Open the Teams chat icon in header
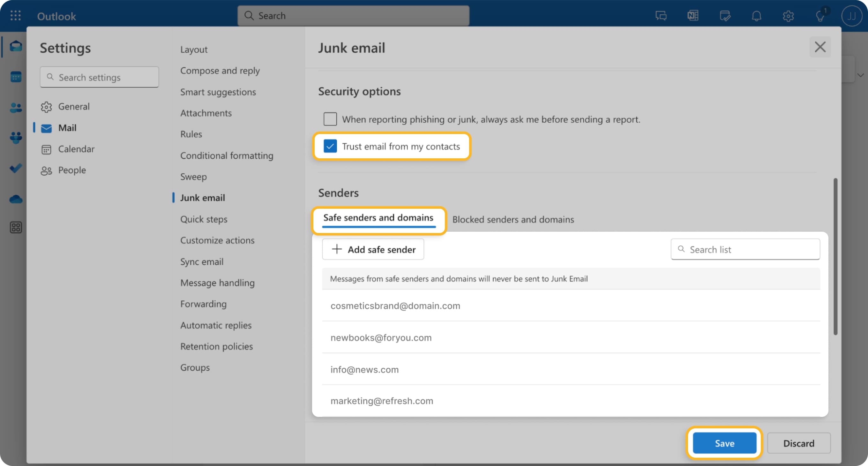This screenshot has height=466, width=868. pyautogui.click(x=661, y=16)
